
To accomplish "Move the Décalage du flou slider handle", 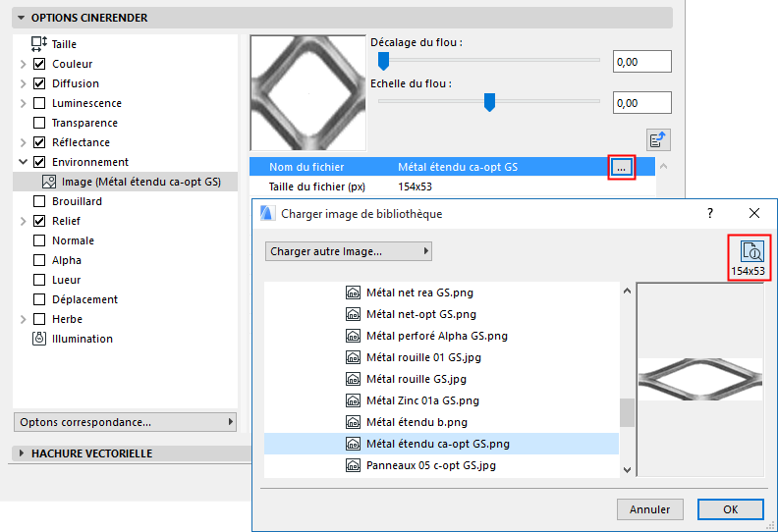I will tap(383, 61).
